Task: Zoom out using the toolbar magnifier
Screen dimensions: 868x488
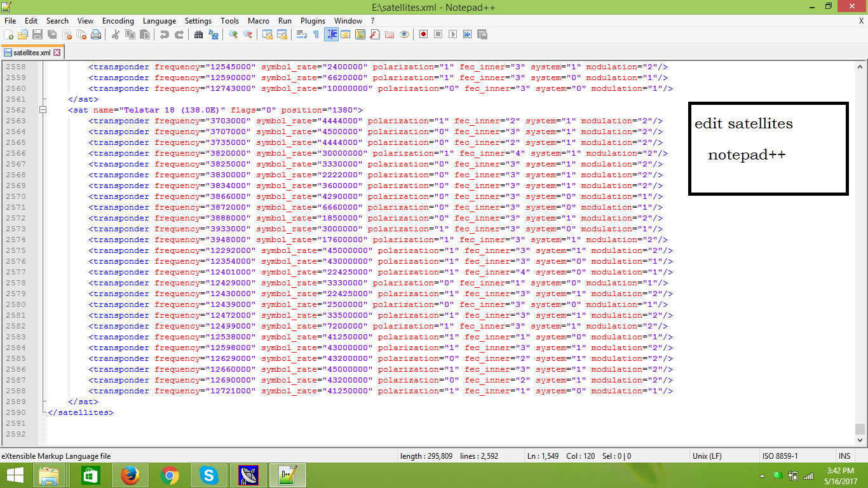Action: point(248,34)
